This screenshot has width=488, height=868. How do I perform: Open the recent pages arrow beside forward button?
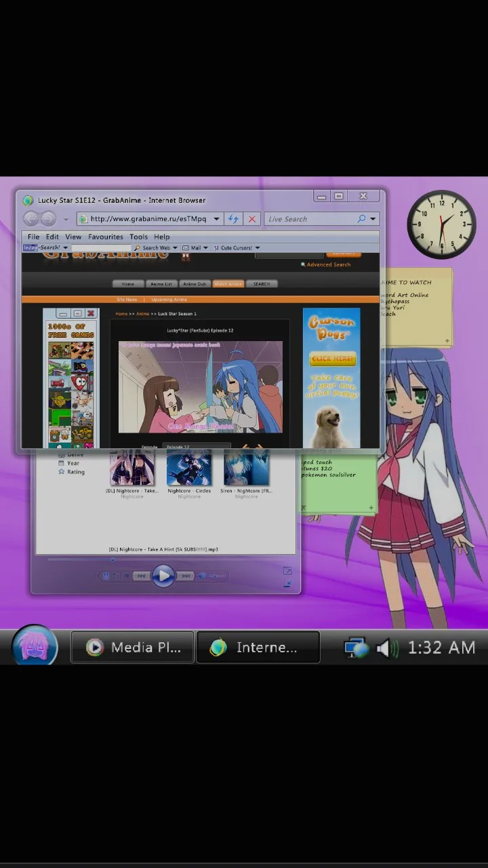click(x=66, y=220)
